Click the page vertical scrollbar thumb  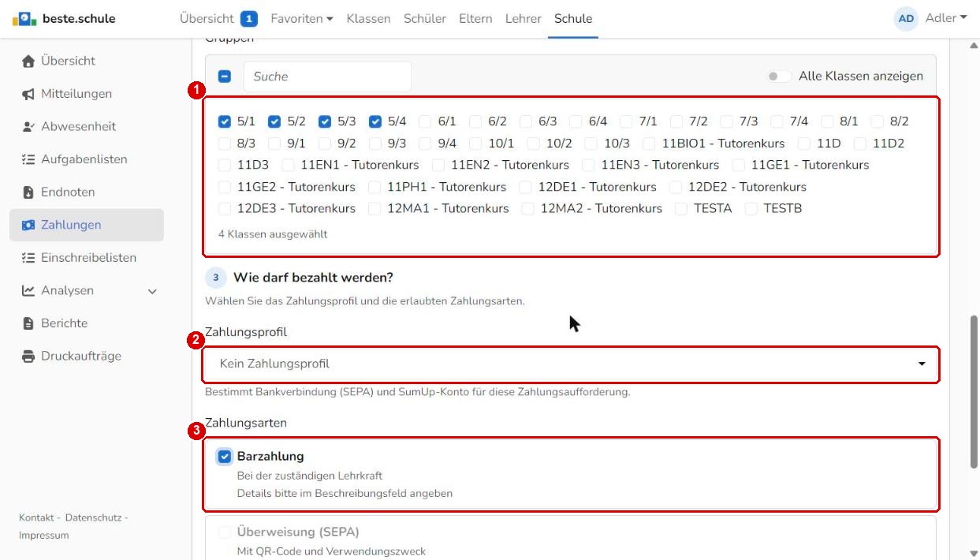974,392
